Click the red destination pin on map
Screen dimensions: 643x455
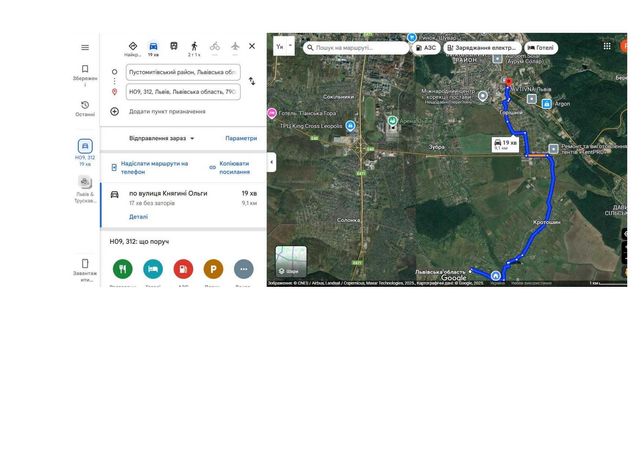(x=509, y=82)
